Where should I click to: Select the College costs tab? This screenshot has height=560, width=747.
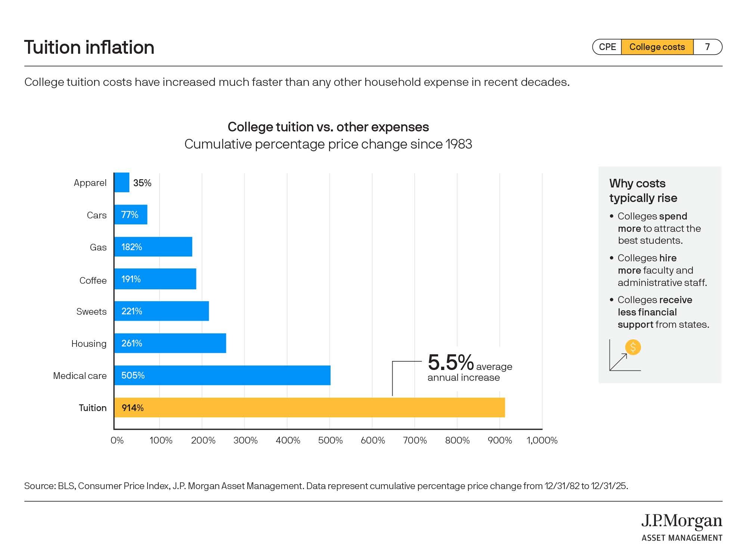(x=657, y=47)
